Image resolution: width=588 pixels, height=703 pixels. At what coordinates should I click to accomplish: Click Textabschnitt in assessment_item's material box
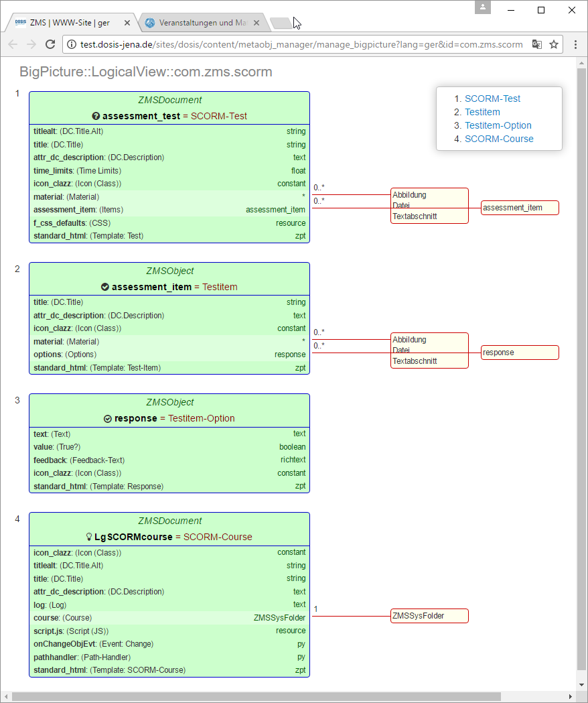pyautogui.click(x=415, y=361)
